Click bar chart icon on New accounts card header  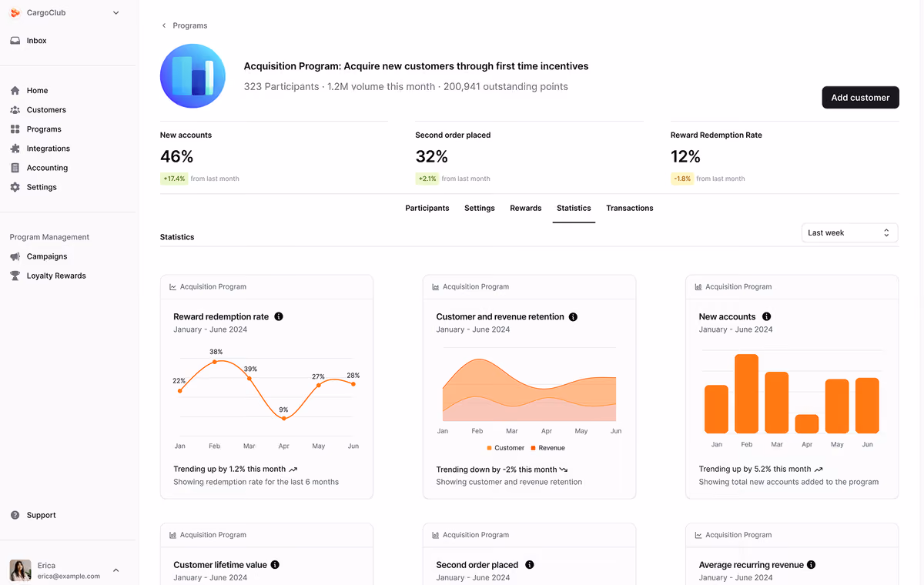[698, 287]
